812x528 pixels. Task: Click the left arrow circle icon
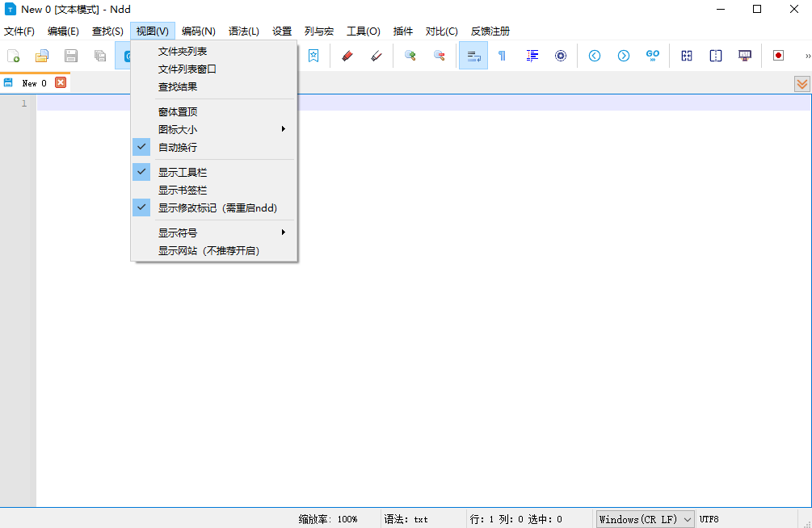click(x=595, y=56)
